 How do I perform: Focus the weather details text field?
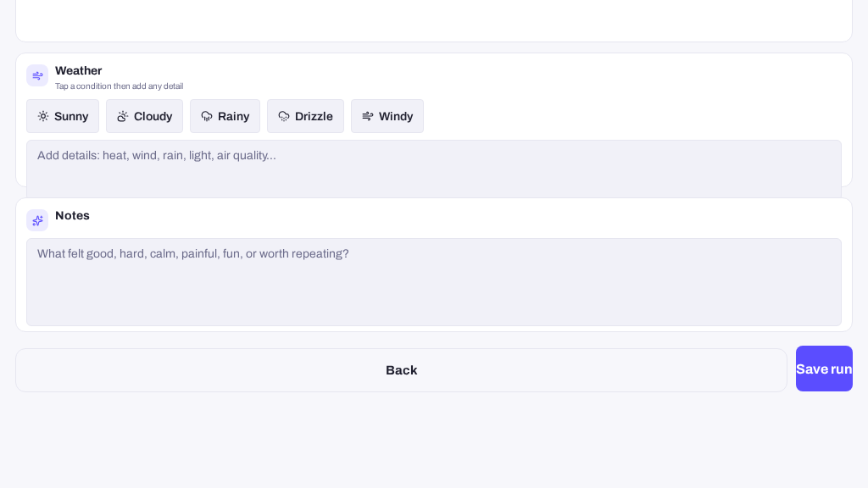coord(434,169)
